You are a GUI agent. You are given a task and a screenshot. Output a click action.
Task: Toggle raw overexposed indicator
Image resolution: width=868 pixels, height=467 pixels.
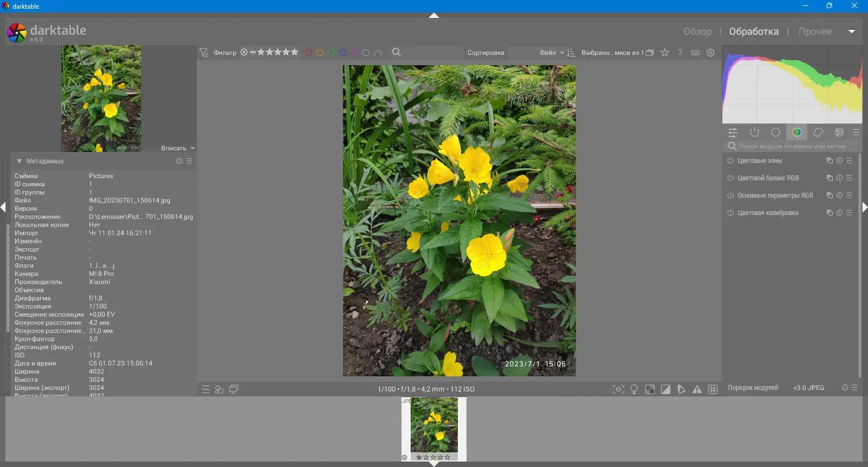[x=650, y=389]
